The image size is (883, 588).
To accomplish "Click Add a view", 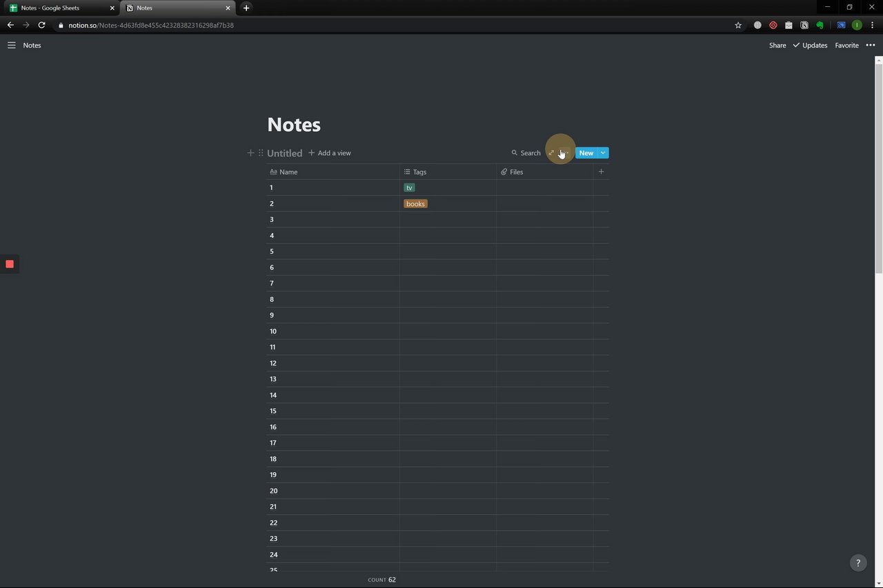I will (x=330, y=153).
